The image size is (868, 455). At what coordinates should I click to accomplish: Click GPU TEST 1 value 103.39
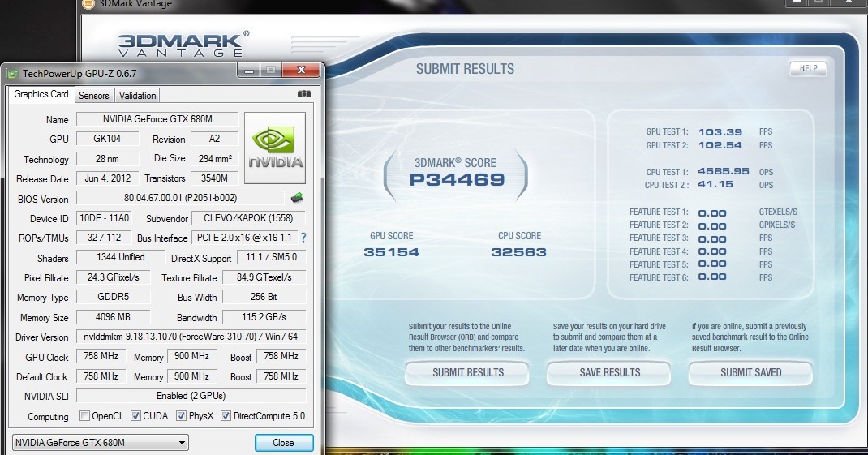tap(720, 131)
